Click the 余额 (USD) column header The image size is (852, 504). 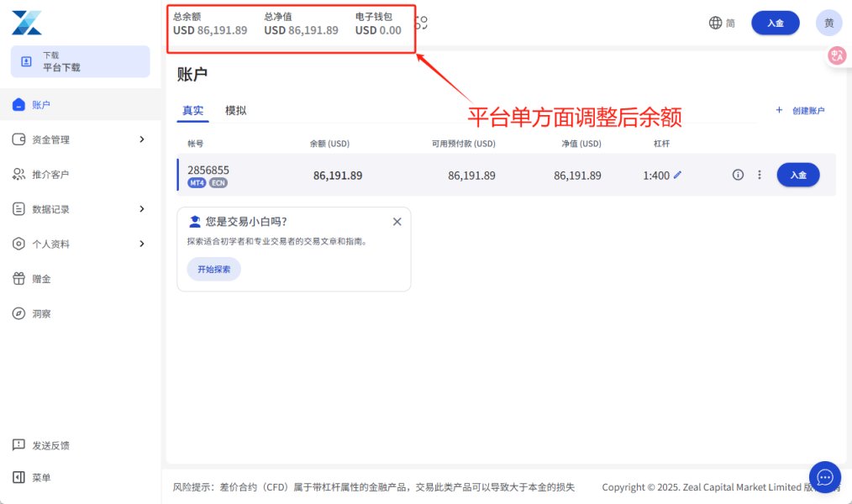click(x=330, y=144)
